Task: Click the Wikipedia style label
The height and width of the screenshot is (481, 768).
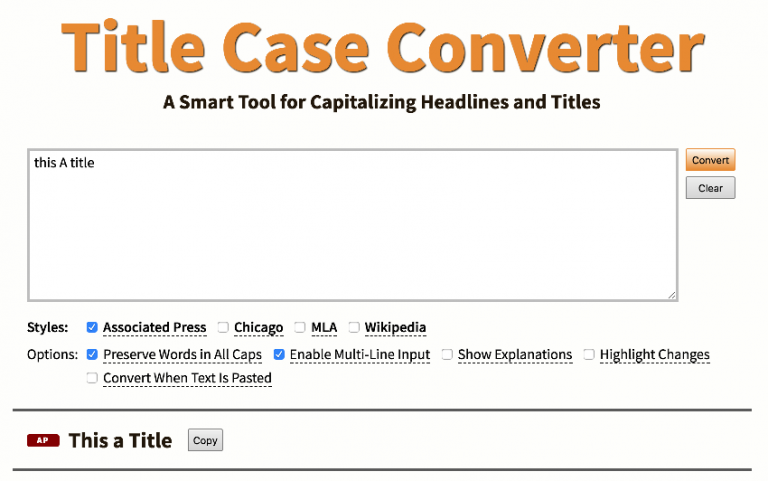Action: point(395,327)
